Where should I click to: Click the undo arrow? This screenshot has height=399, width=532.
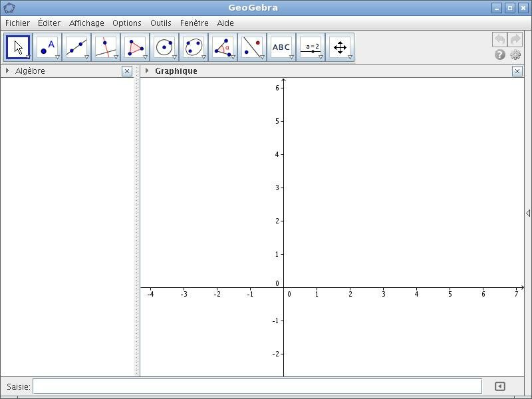pos(500,40)
